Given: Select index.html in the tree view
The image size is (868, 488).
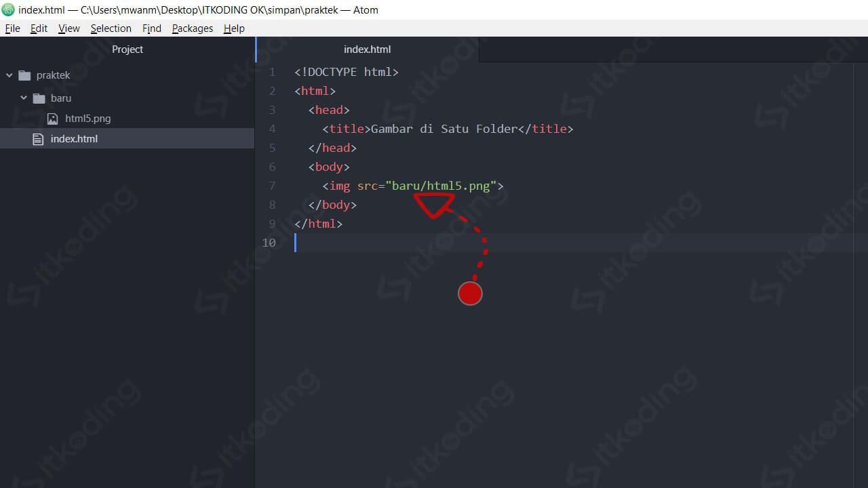Looking at the screenshot, I should (x=74, y=139).
